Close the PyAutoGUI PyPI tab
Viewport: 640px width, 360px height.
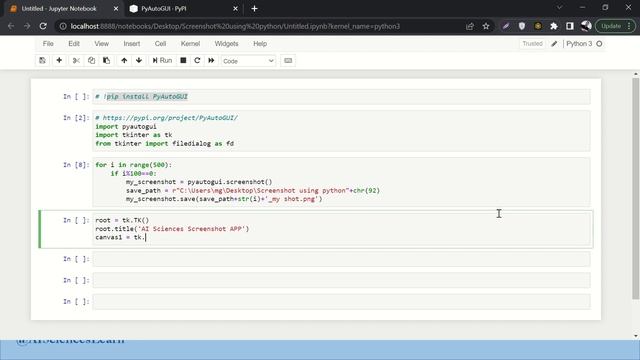236,9
